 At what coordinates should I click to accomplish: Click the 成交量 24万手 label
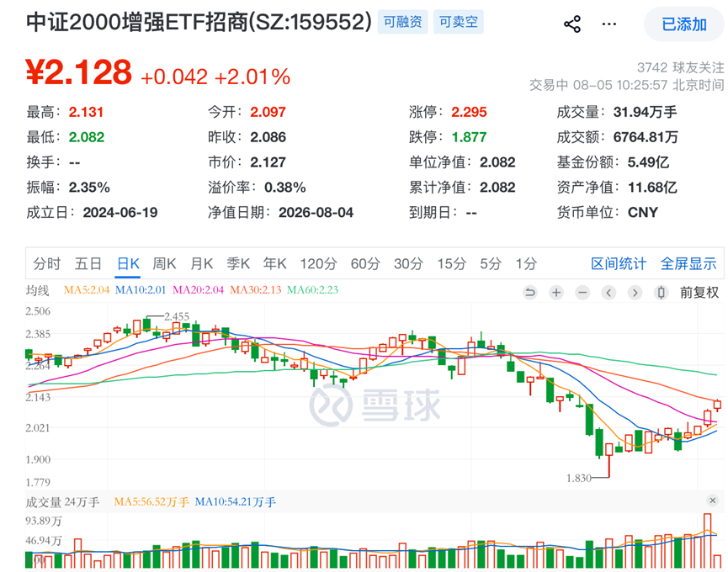(62, 502)
